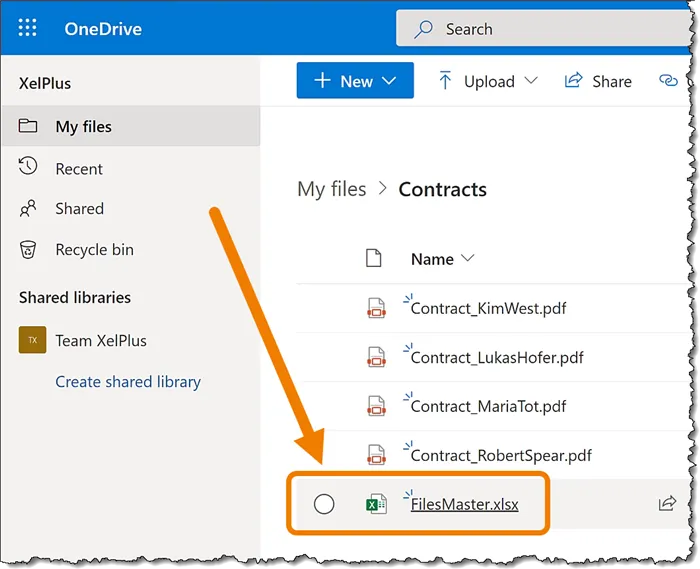Open the app launcher waffle icon
Screen dimensions: 700x569
28,28
